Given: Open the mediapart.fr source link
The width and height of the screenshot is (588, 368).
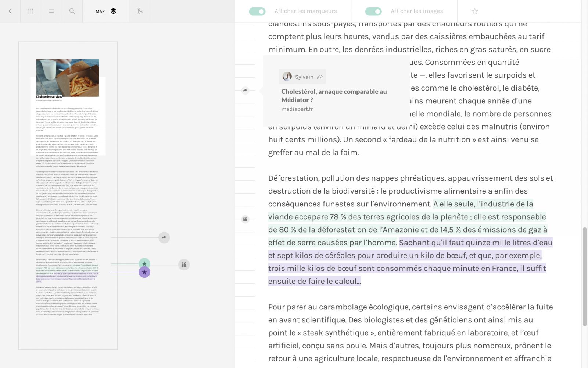Looking at the screenshot, I should [297, 109].
